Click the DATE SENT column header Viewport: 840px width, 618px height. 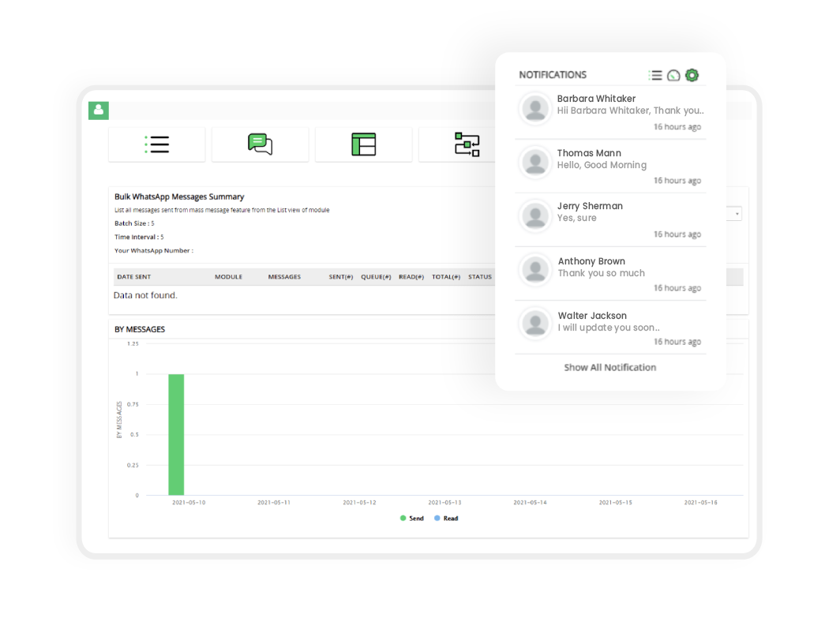tap(134, 277)
